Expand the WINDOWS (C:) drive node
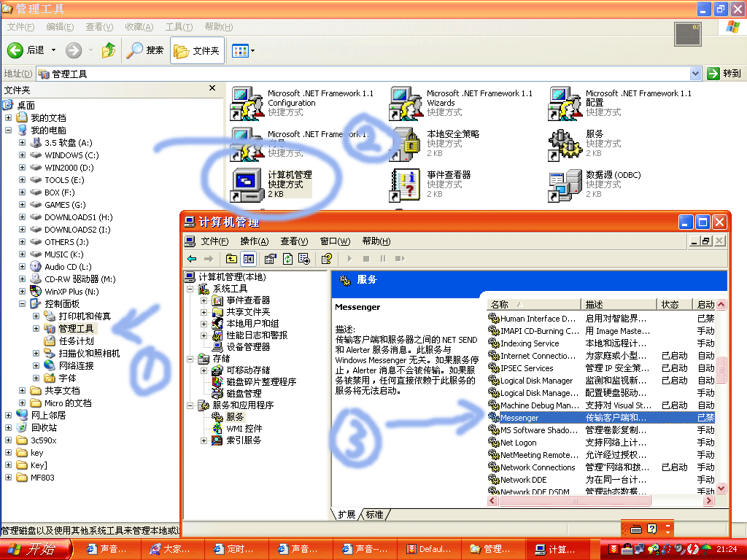The height and width of the screenshot is (560, 747). [x=23, y=155]
